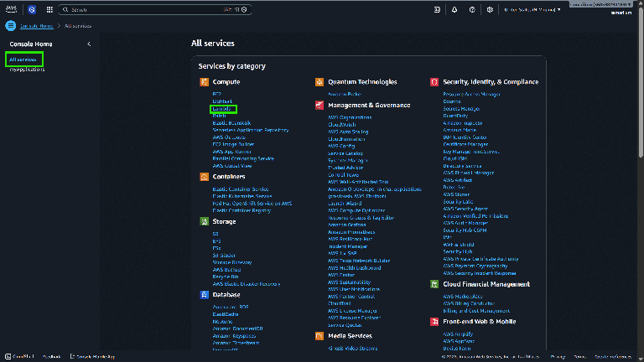Open Recycle Bin service
644x362 pixels.
[226, 277]
